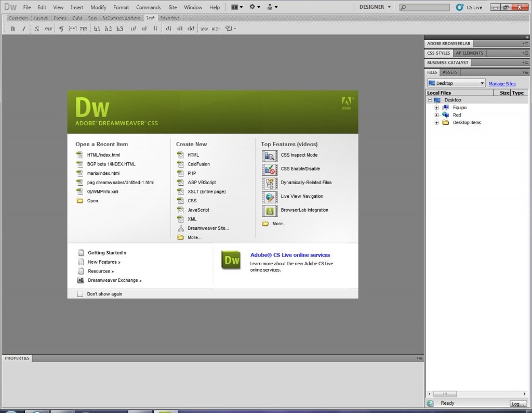This screenshot has width=532, height=413.
Task: Switch to the ASSETS tab
Action: [x=449, y=72]
